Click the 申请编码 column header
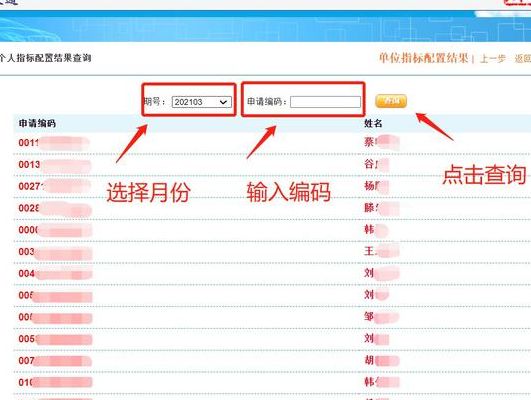This screenshot has height=400, width=531. click(37, 123)
